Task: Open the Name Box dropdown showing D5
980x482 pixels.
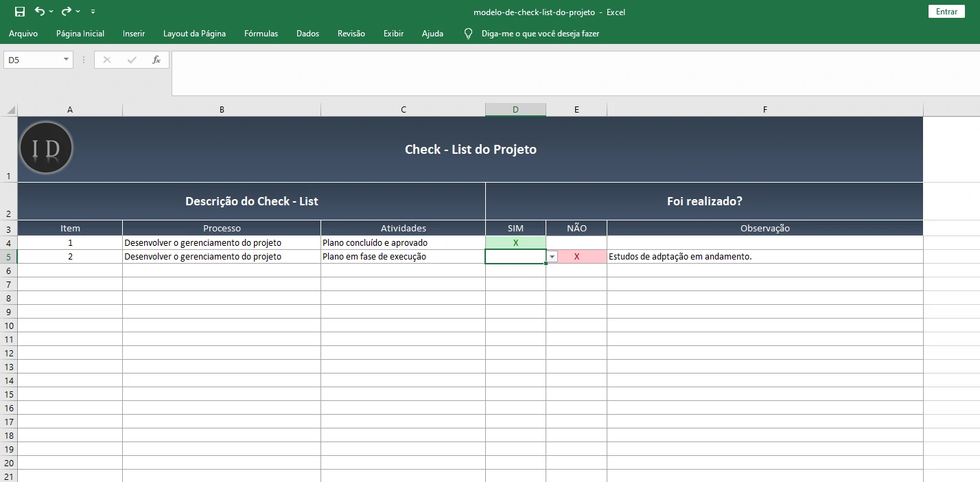Action: click(x=65, y=60)
